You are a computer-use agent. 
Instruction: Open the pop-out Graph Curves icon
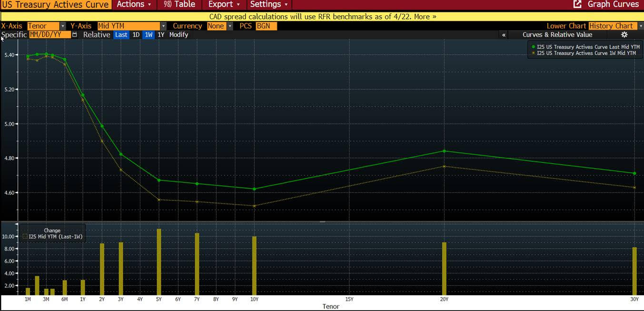[x=577, y=4]
